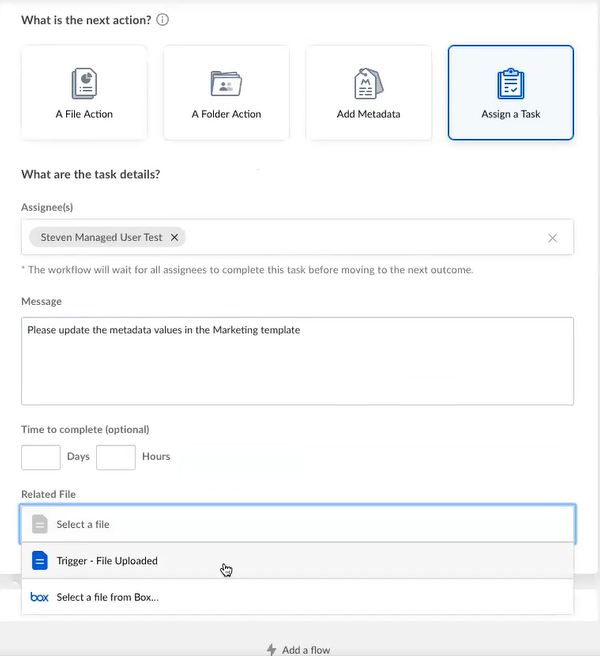Click the Related File label

pos(49,494)
